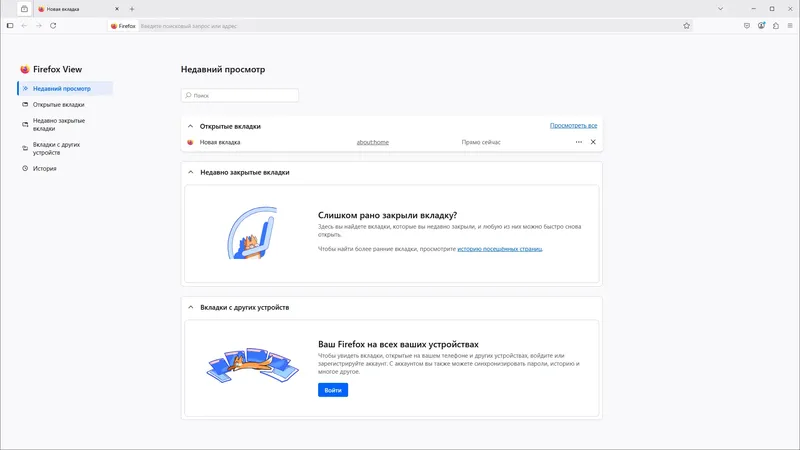800x450 pixels.
Task: Click the three-dots menu for Новая вкладка row
Action: click(x=578, y=142)
